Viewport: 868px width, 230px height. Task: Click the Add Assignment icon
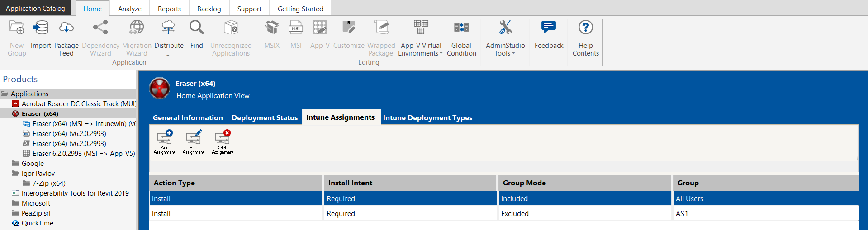tap(164, 137)
